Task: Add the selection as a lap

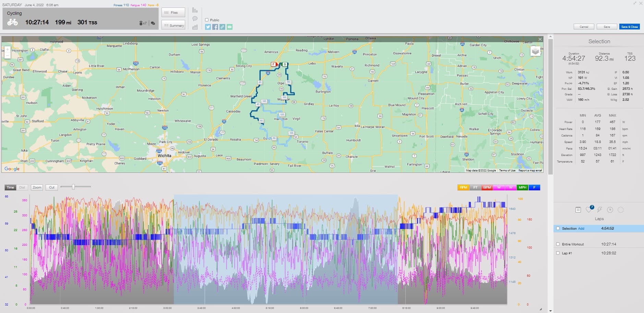Action: [581, 228]
